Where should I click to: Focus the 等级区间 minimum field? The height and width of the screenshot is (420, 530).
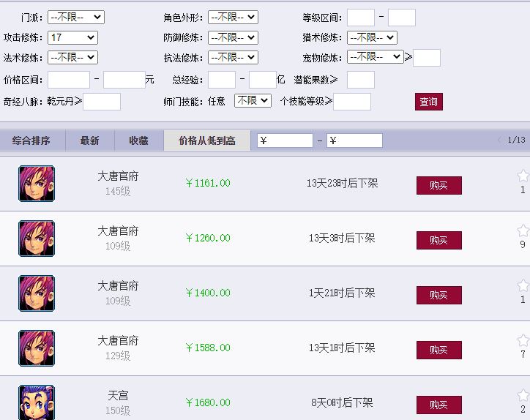pyautogui.click(x=361, y=18)
